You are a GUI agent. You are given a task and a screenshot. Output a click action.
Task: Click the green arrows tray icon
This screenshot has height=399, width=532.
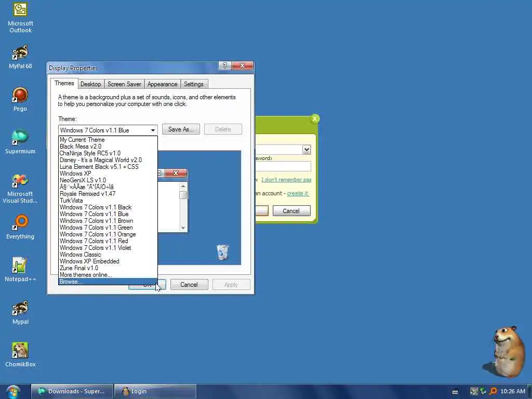point(483,391)
